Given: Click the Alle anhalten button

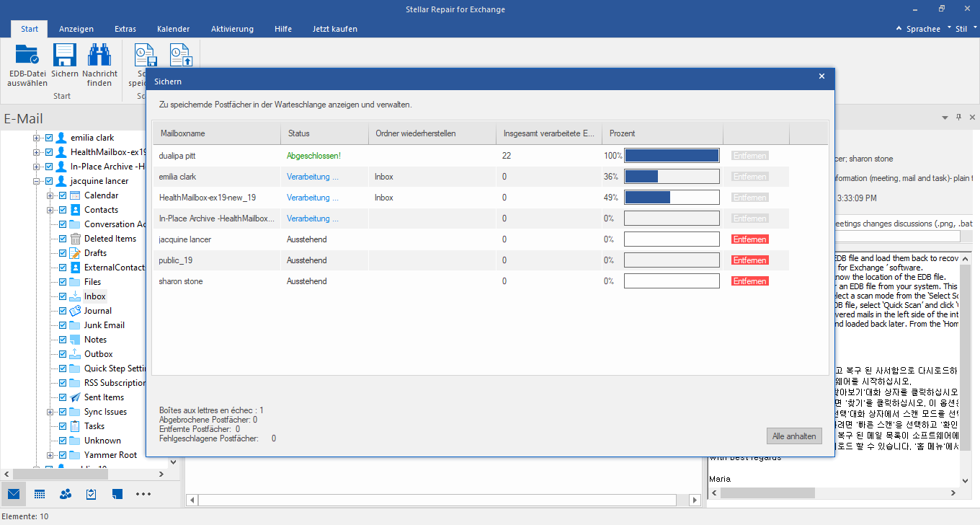Looking at the screenshot, I should click(x=794, y=436).
